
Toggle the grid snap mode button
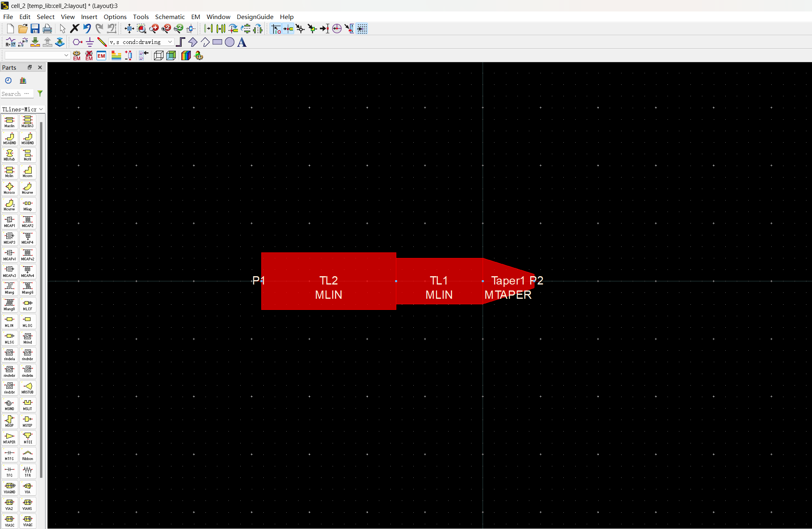pos(362,29)
